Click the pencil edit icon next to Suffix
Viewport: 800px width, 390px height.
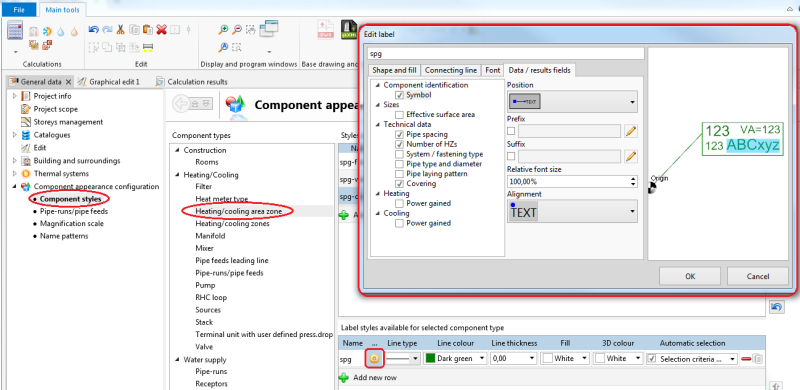631,156
